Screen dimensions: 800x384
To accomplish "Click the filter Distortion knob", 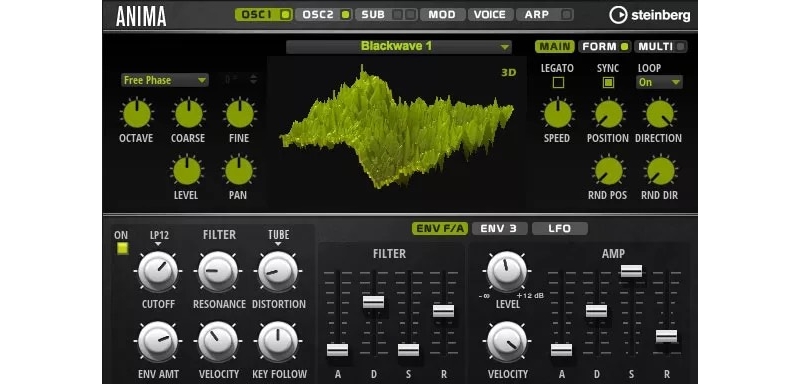I will click(x=278, y=271).
